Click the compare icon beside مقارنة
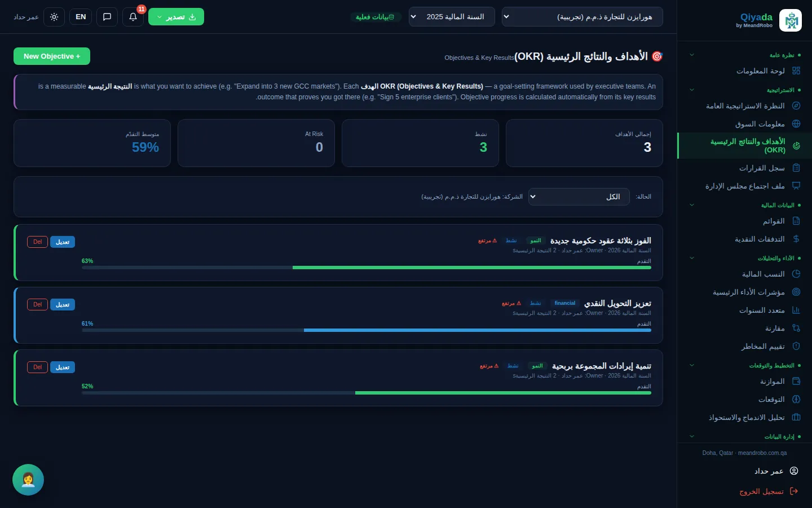Image resolution: width=812 pixels, height=508 pixels. (796, 328)
